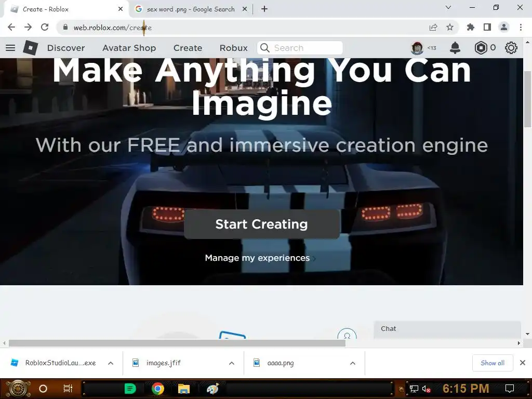Image resolution: width=532 pixels, height=399 pixels.
Task: Open File Explorer from the taskbar
Action: point(183,389)
